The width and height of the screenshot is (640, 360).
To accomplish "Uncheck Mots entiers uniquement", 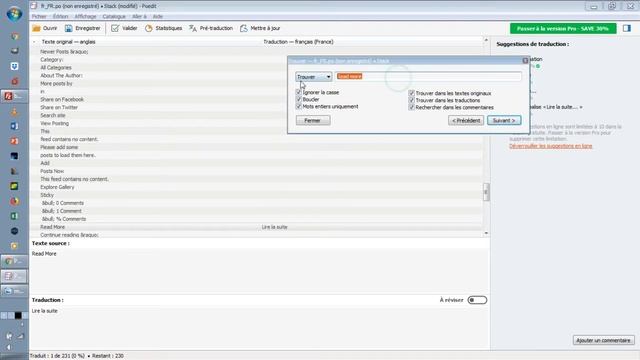I will point(298,106).
